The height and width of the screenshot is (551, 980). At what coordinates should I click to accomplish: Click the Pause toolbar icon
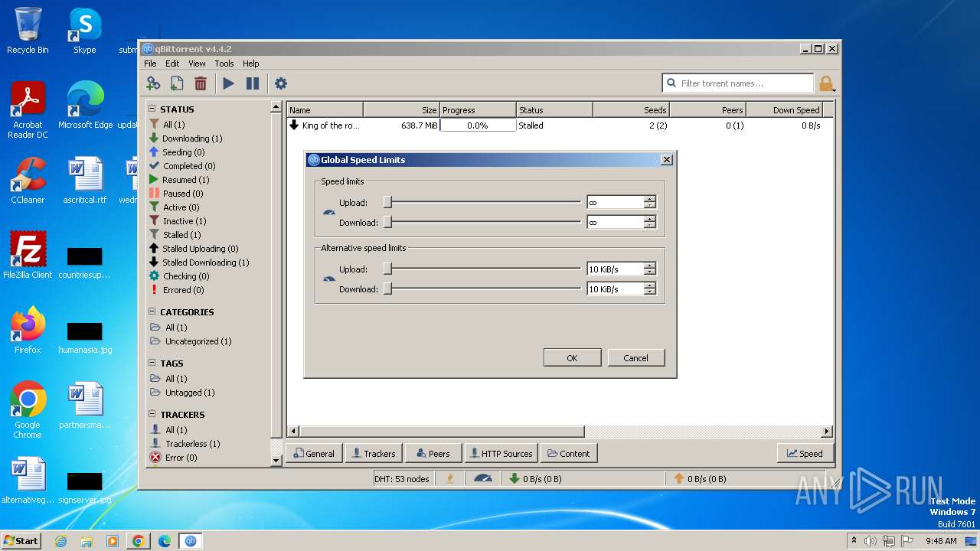click(253, 83)
